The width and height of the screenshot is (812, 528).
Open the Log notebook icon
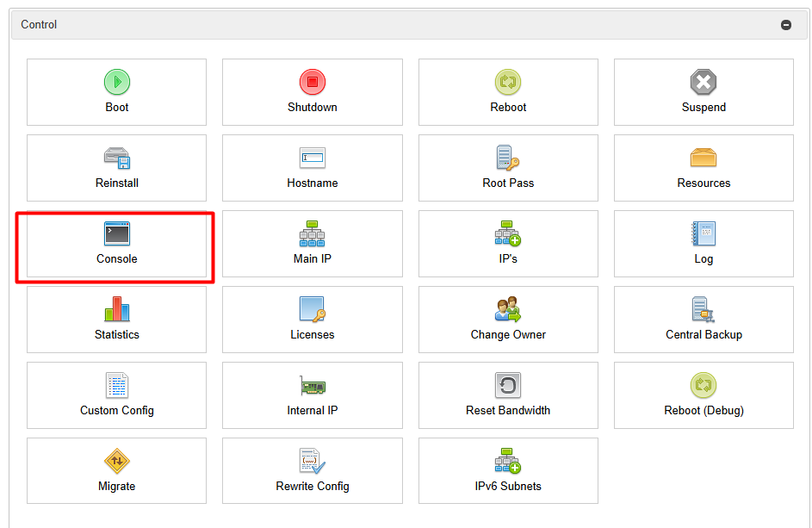tap(704, 233)
